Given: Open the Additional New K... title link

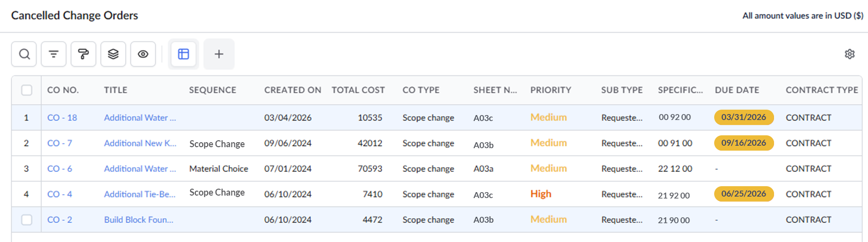Looking at the screenshot, I should (140, 143).
